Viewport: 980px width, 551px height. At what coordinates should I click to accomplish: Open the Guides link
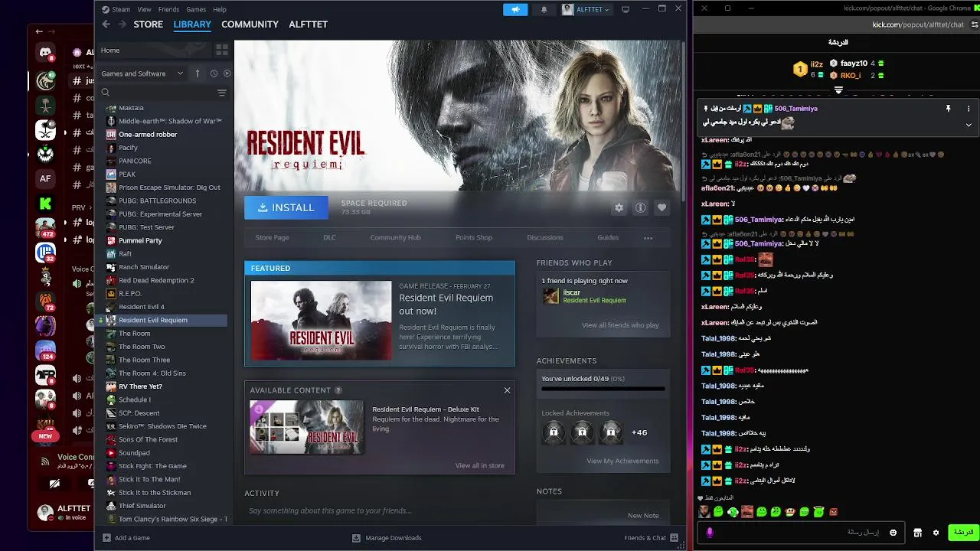pyautogui.click(x=608, y=237)
